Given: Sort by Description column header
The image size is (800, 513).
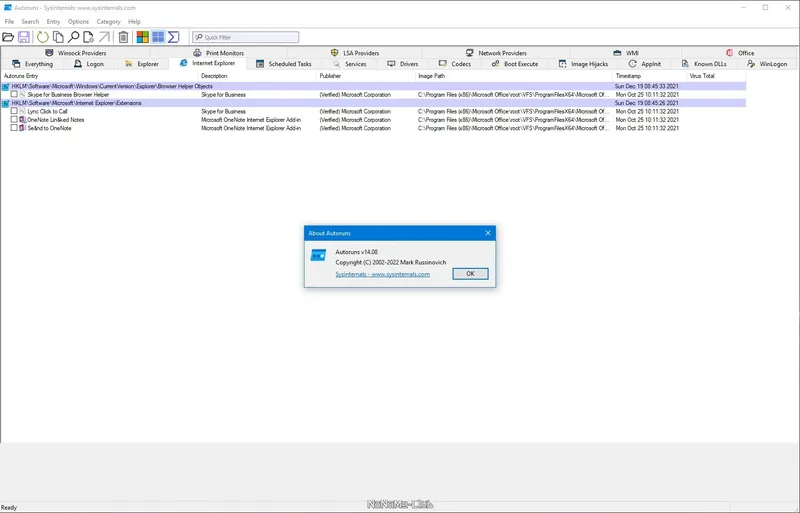Looking at the screenshot, I should pos(258,76).
